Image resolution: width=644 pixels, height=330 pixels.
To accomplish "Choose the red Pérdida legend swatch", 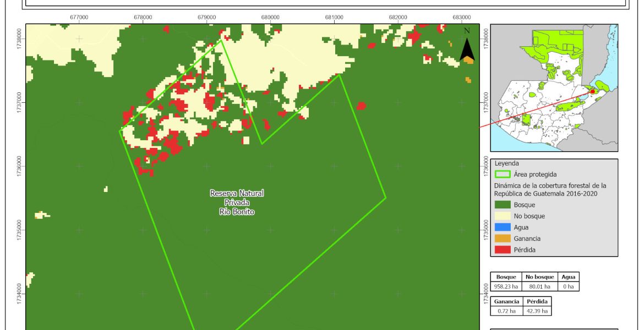I will (x=502, y=250).
